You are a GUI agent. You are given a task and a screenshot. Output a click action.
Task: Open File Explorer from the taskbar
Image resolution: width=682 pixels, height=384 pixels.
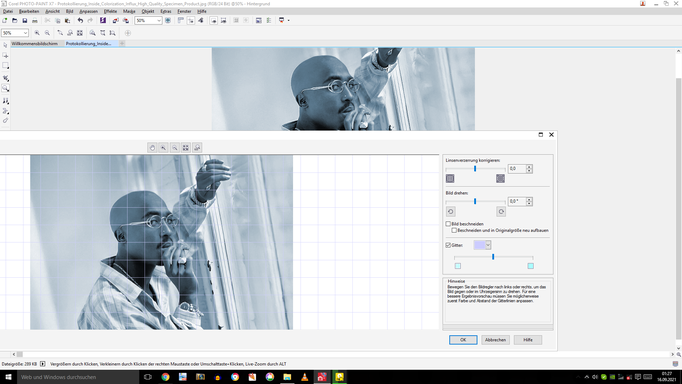coord(287,377)
